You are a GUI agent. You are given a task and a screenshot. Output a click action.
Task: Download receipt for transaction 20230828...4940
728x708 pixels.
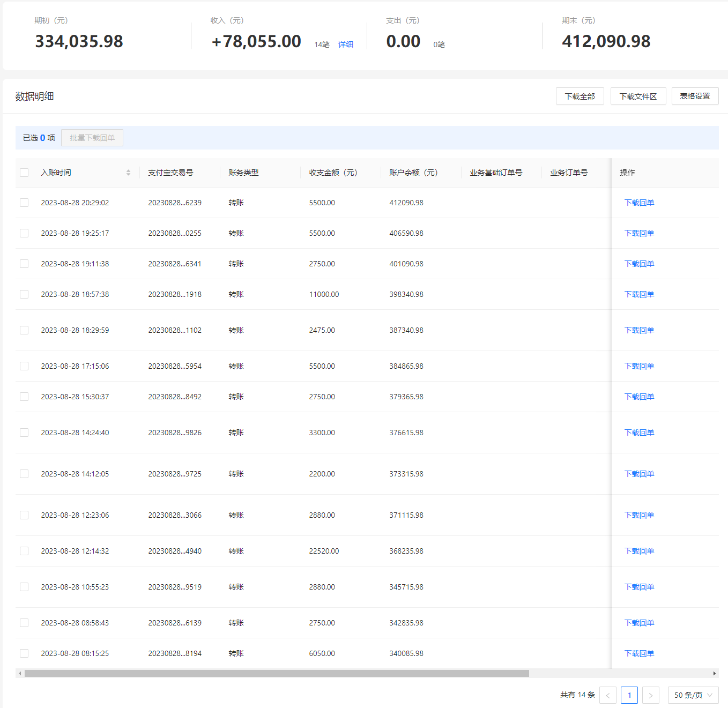coord(639,551)
